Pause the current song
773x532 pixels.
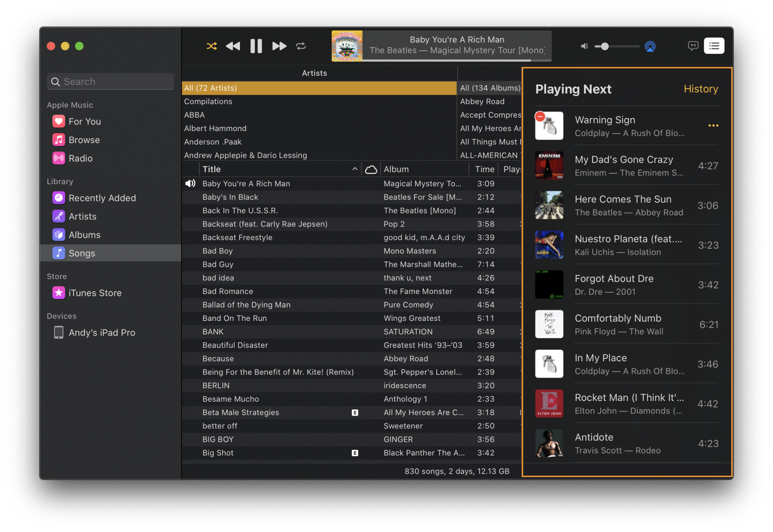click(x=256, y=46)
